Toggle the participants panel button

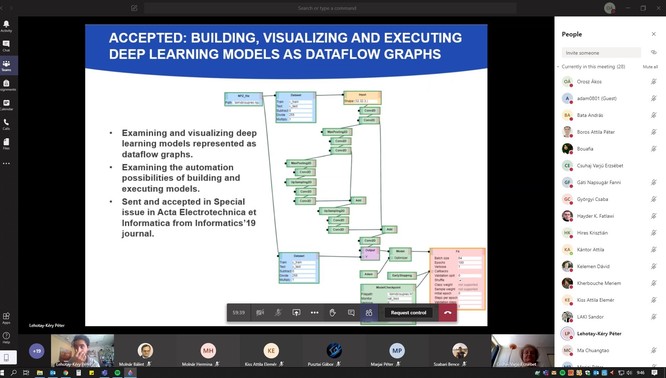(369, 313)
